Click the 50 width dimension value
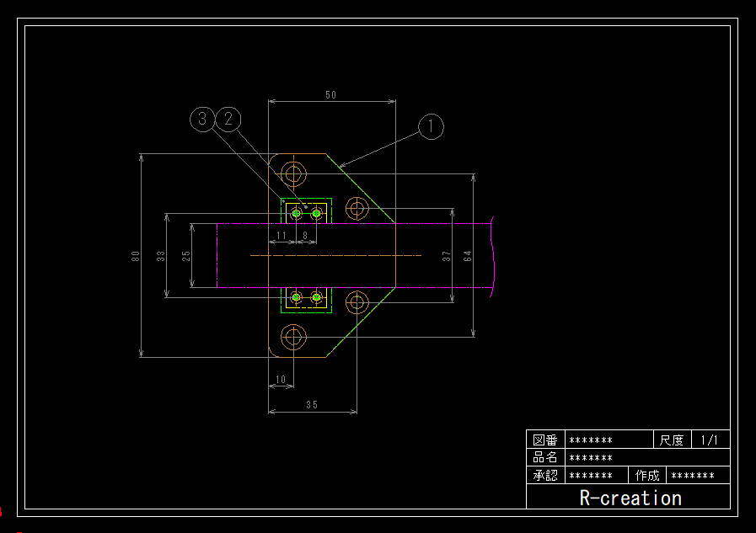The width and height of the screenshot is (756, 533). click(x=330, y=95)
